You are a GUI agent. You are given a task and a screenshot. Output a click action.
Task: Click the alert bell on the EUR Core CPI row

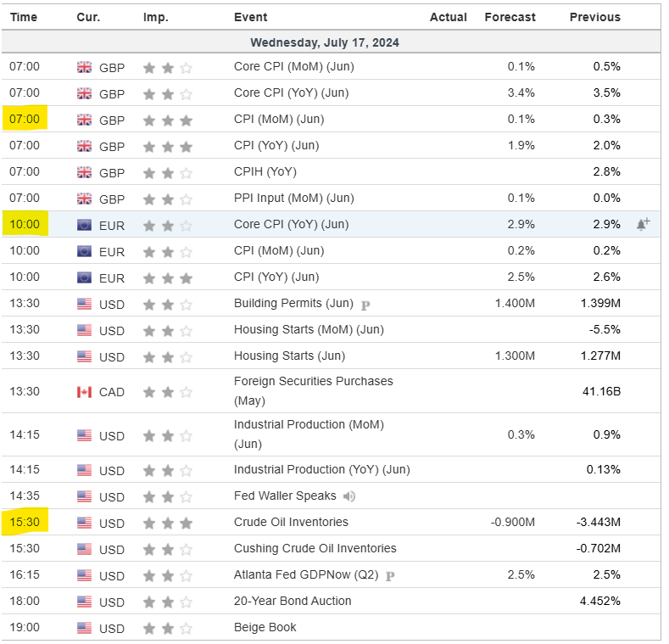click(643, 225)
